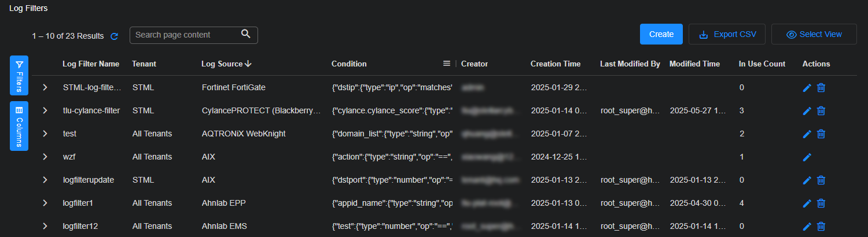Expand the logfilter1 row details

(x=45, y=203)
